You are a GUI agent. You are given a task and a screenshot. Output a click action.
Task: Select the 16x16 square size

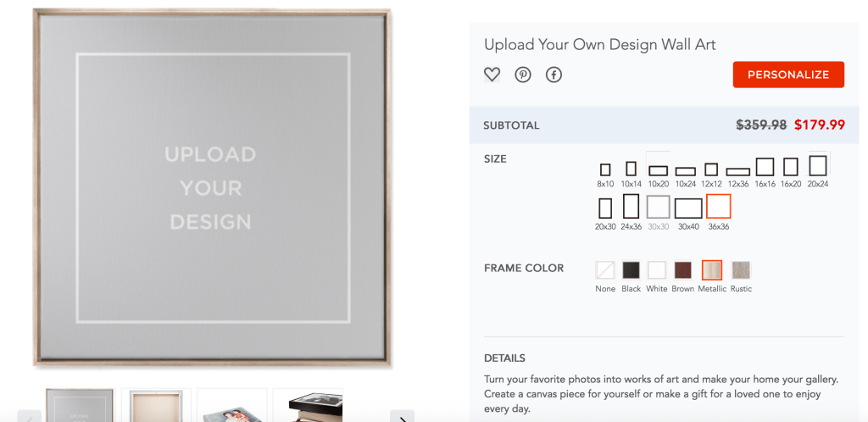point(765,167)
